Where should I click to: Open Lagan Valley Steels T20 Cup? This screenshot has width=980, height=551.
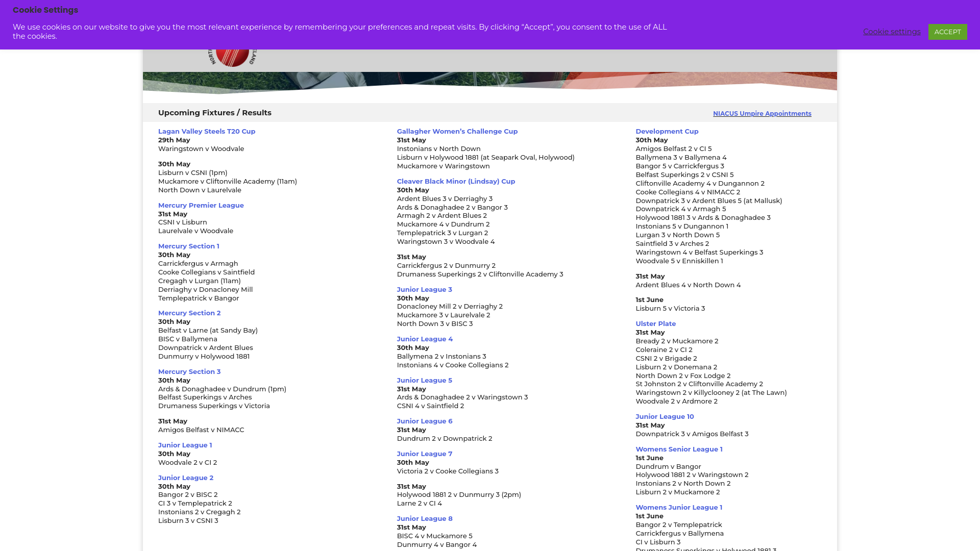207,131
